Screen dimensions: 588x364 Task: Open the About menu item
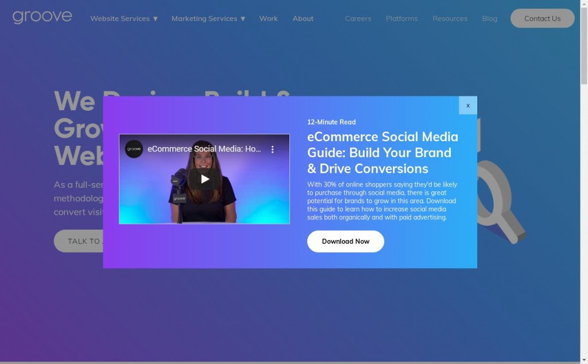(x=303, y=18)
